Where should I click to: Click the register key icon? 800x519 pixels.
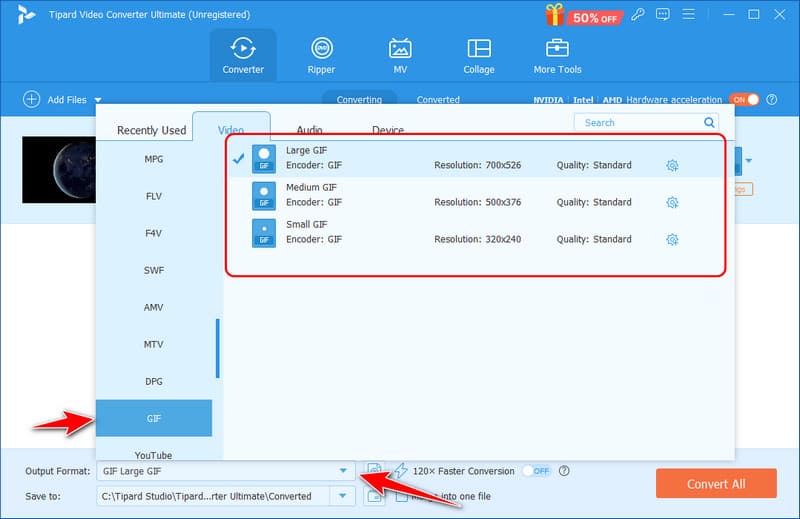click(x=637, y=14)
